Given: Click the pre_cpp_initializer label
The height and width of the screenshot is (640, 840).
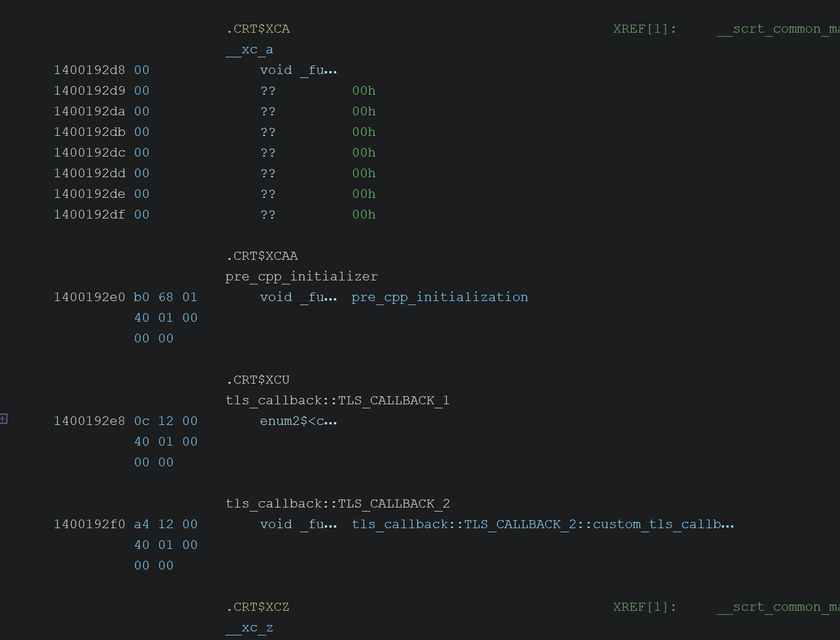Looking at the screenshot, I should (x=302, y=276).
